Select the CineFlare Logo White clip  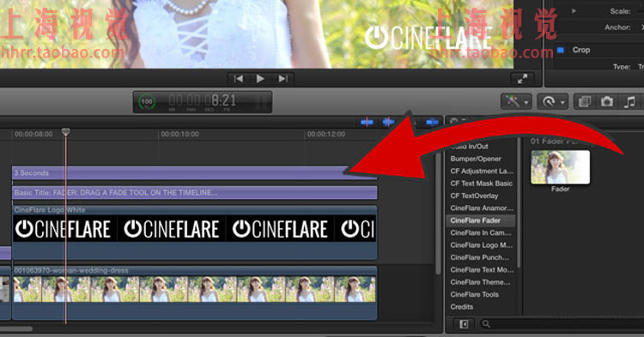(194, 232)
